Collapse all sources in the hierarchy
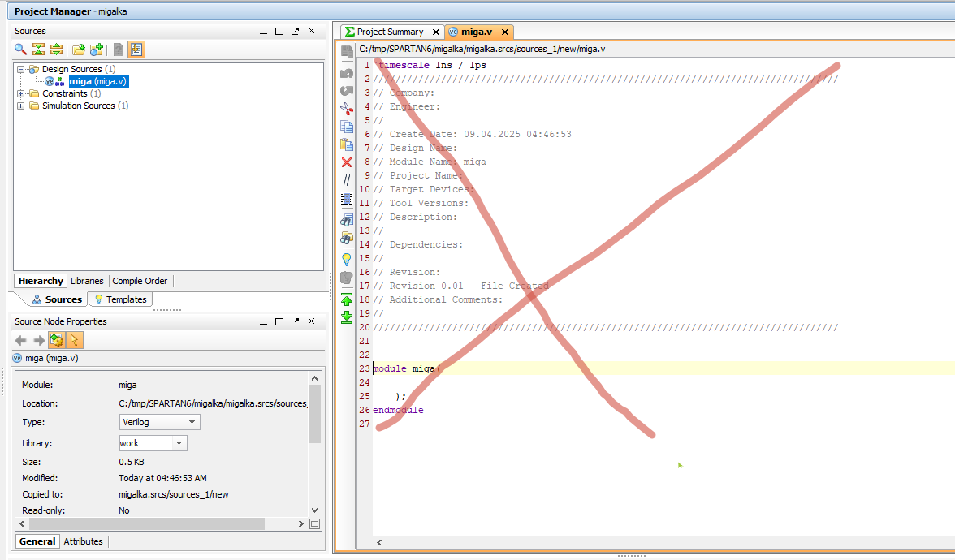The width and height of the screenshot is (955, 560). click(38, 50)
